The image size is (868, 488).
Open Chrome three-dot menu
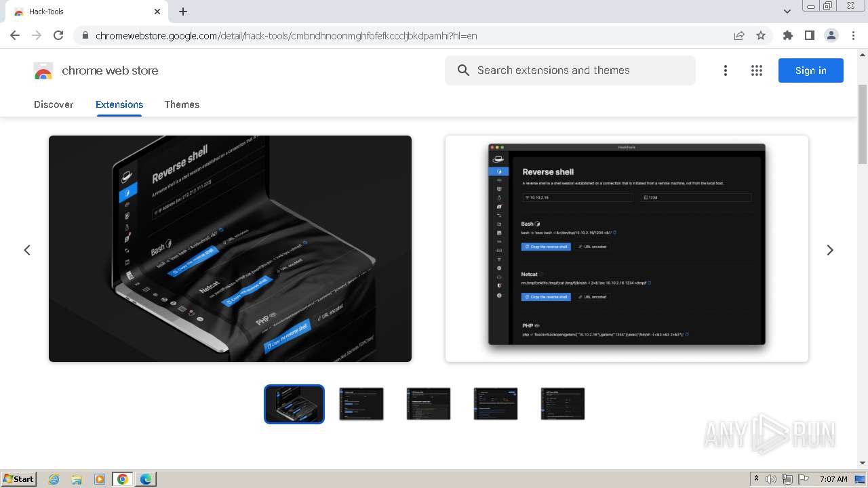tap(853, 36)
